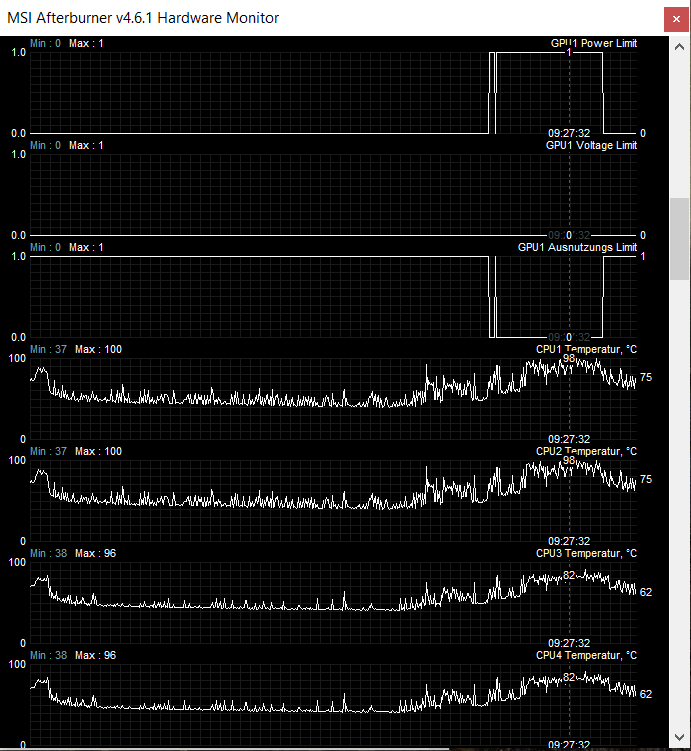
Task: Click the scrollbar up arrow
Action: tap(679, 47)
